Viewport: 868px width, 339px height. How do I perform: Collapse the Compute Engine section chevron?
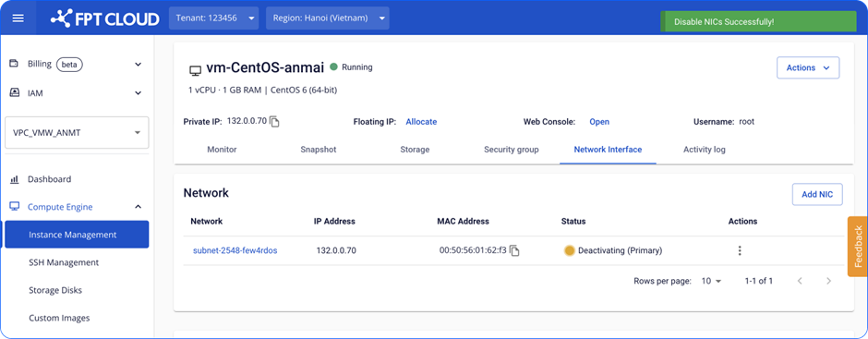click(139, 207)
